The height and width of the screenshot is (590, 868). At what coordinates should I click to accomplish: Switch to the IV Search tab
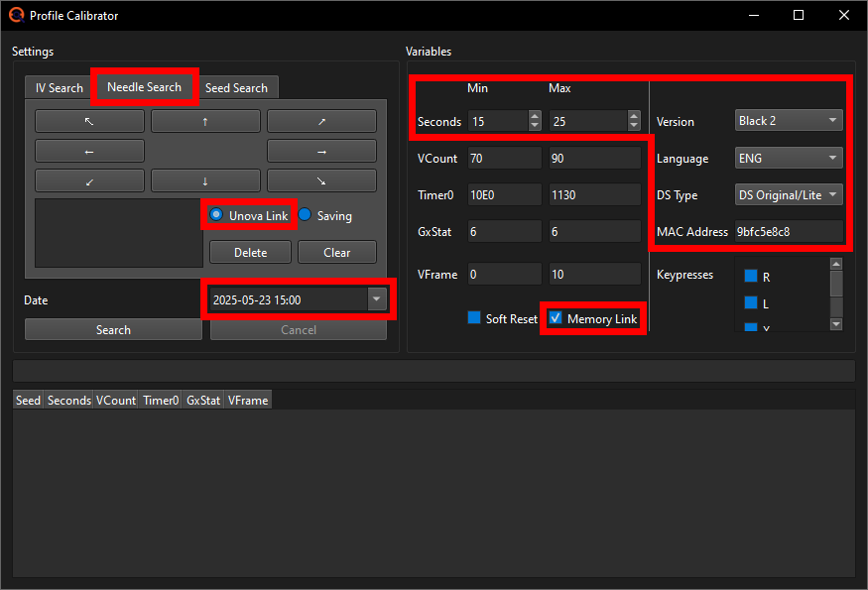pyautogui.click(x=57, y=87)
